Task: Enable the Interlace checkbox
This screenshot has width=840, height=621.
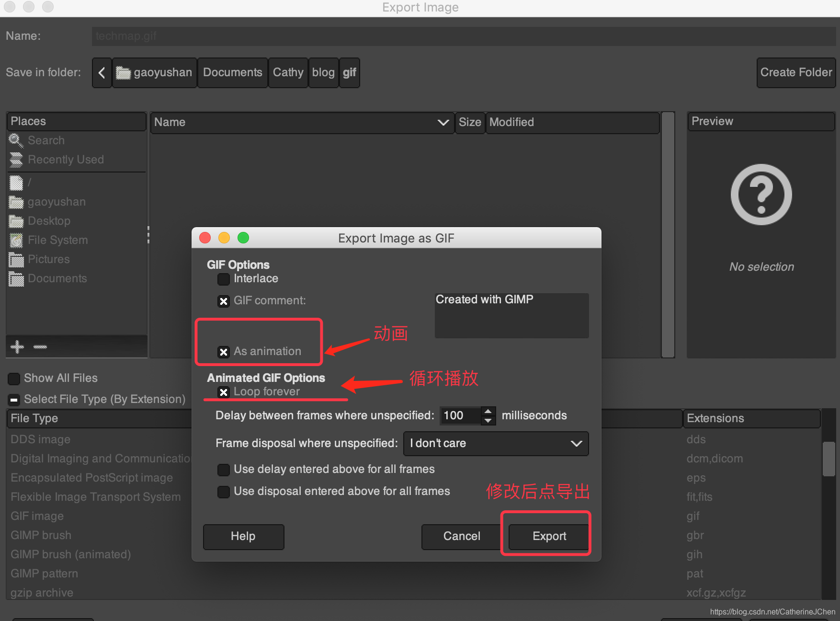Action: [223, 279]
